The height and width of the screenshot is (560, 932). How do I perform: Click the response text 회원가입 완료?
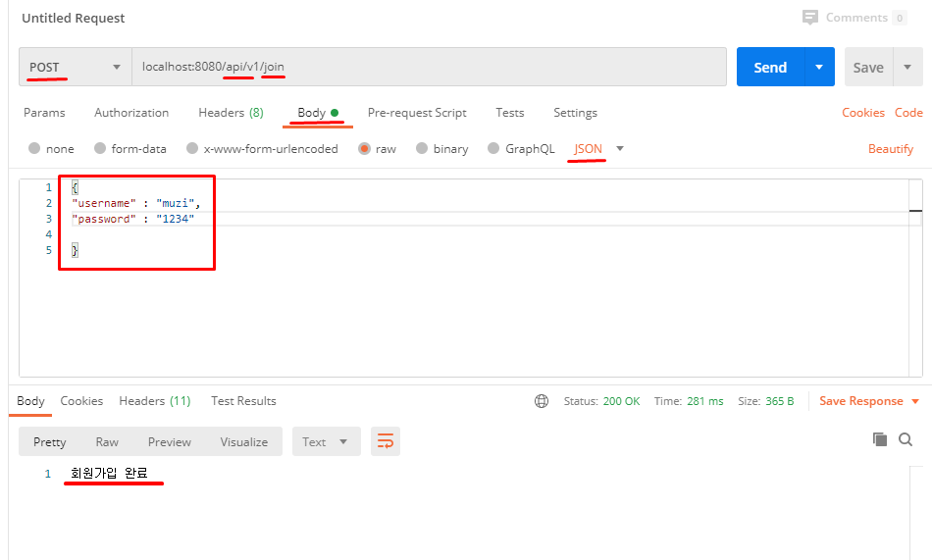[109, 474]
